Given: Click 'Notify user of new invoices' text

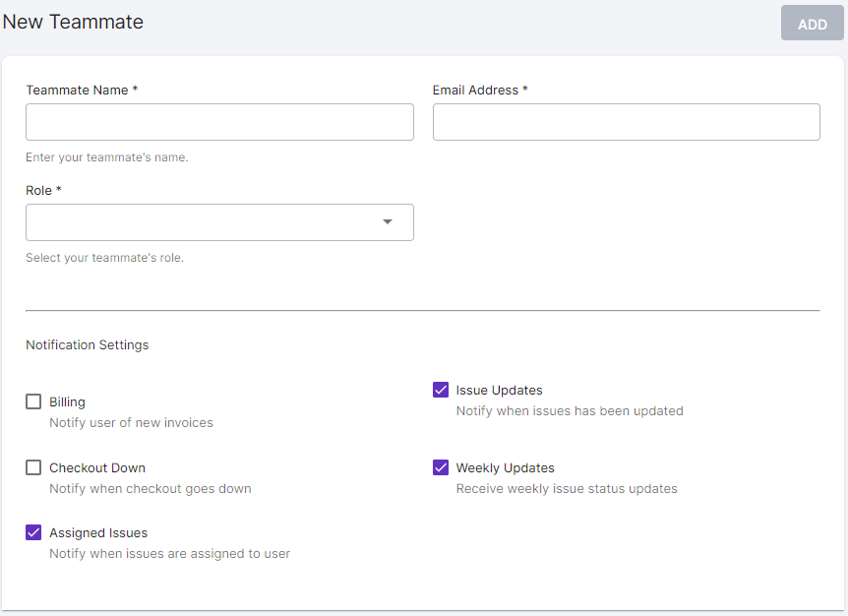Looking at the screenshot, I should [132, 422].
